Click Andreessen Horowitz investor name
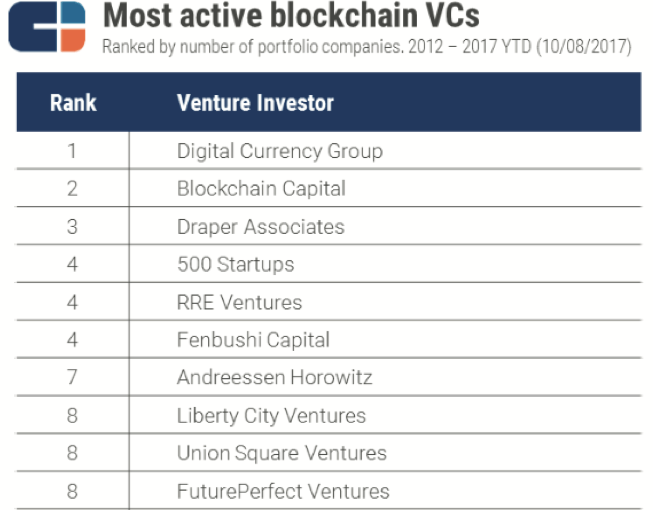 click(x=274, y=378)
